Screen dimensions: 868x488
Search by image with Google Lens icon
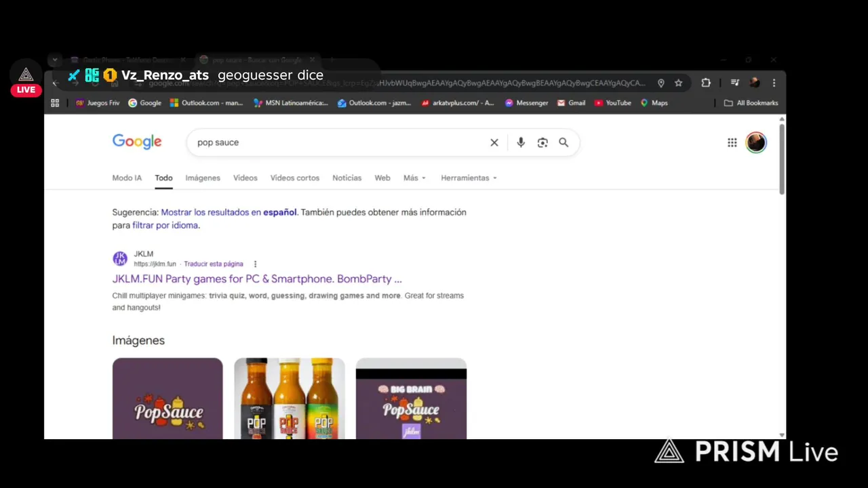tap(542, 142)
